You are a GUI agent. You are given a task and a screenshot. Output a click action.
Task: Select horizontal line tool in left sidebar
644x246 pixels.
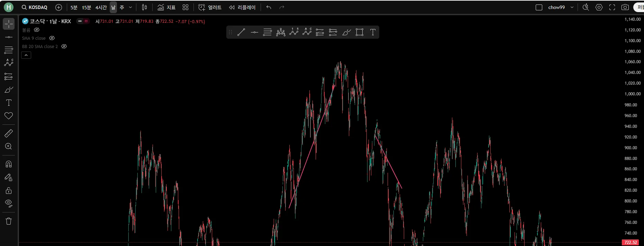9,37
